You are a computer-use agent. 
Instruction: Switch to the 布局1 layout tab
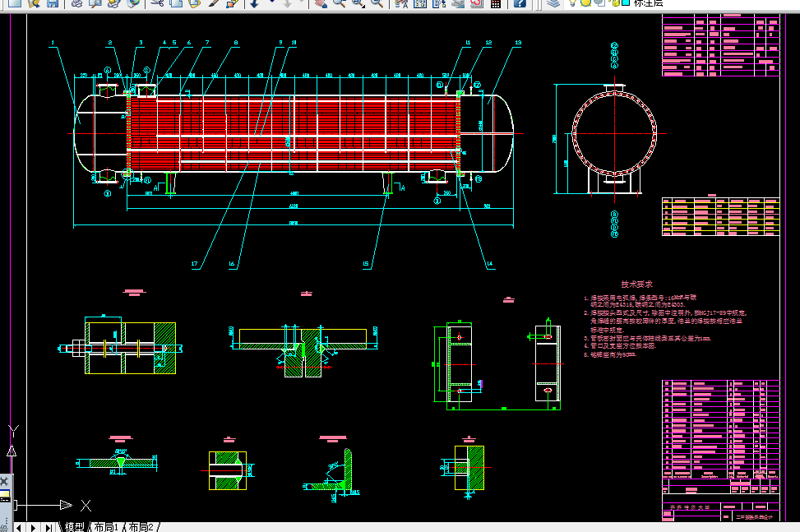click(x=106, y=527)
